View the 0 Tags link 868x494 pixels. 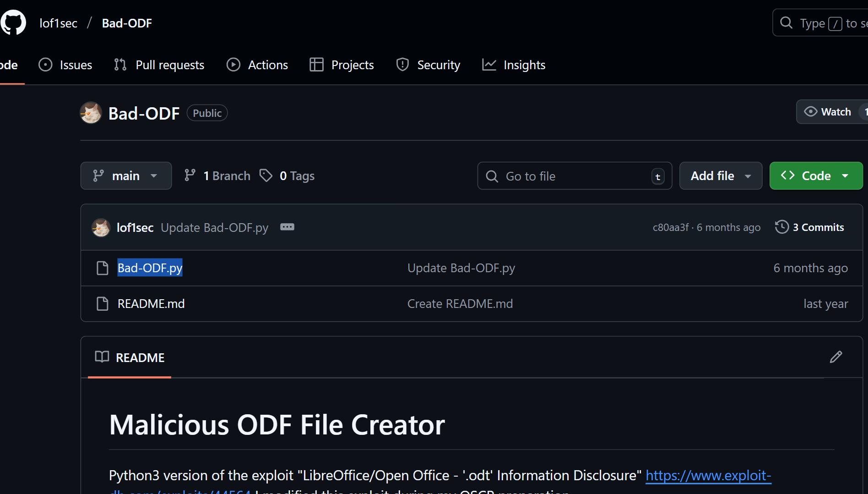287,176
